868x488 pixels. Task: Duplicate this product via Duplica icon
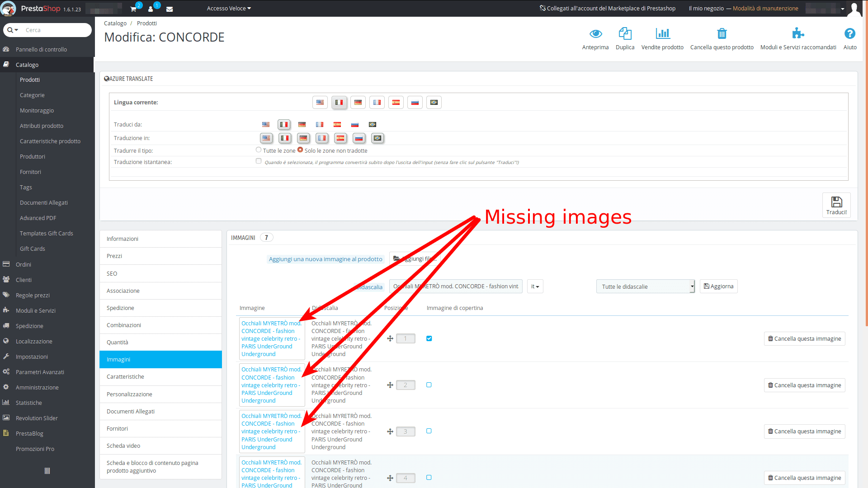pos(625,38)
